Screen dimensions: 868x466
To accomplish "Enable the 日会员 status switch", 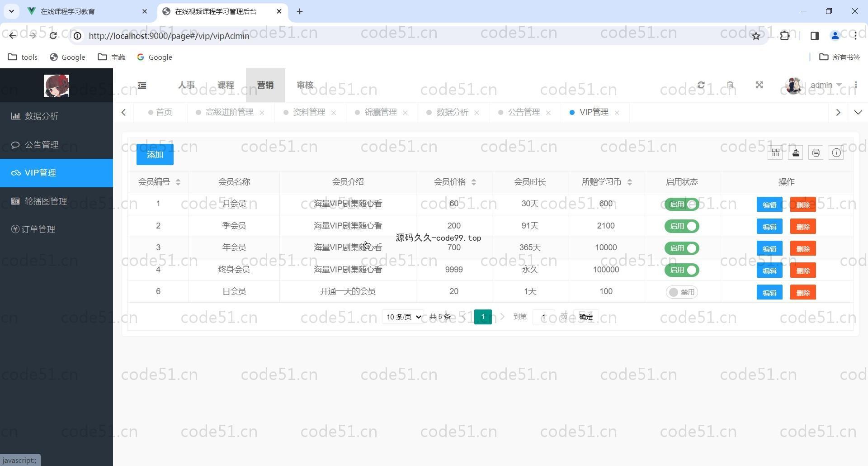I will (682, 292).
